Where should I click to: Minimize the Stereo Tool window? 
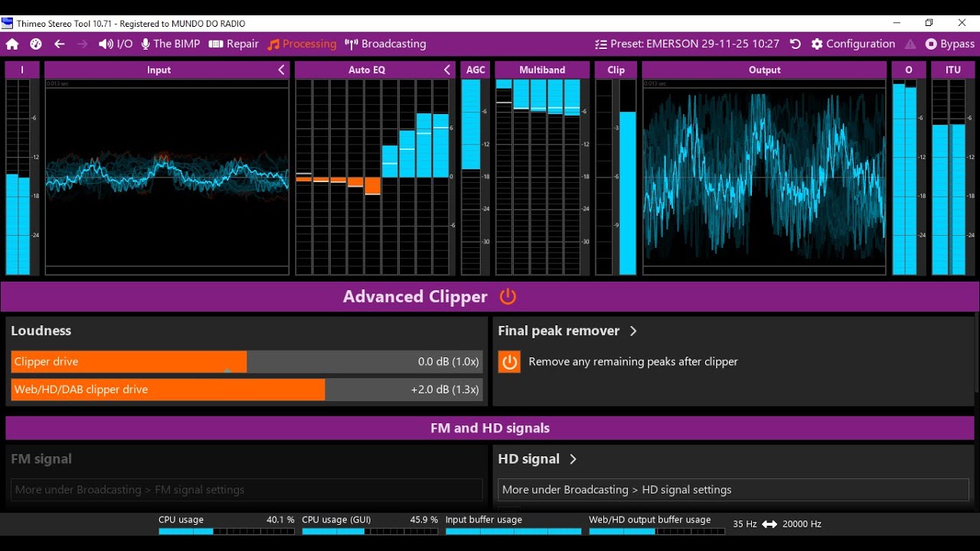click(897, 23)
